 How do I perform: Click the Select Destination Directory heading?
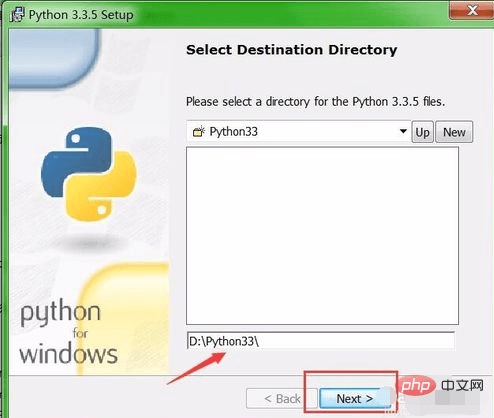pos(292,50)
